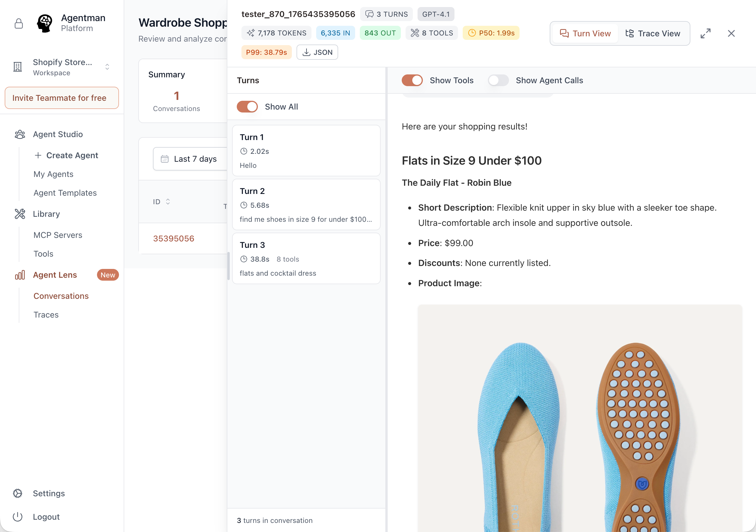Turn off the Show All turns toggle
Image resolution: width=756 pixels, height=532 pixels.
pos(247,106)
